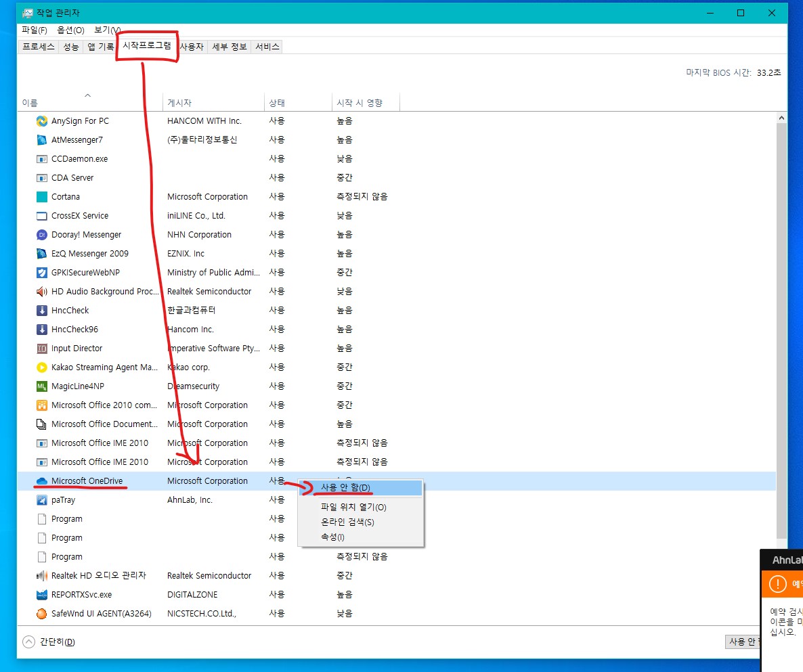Select Microsoft Office Document icon
This screenshot has width=803, height=672.
[x=41, y=424]
